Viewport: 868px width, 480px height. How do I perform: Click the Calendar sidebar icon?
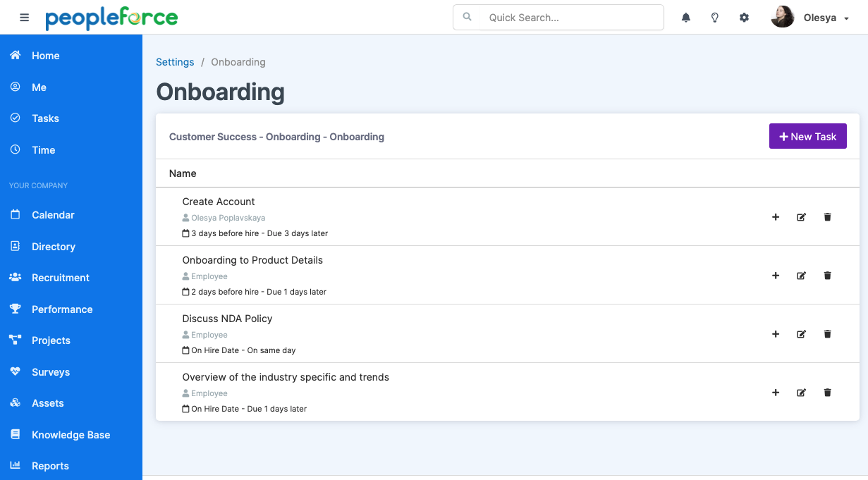click(16, 214)
